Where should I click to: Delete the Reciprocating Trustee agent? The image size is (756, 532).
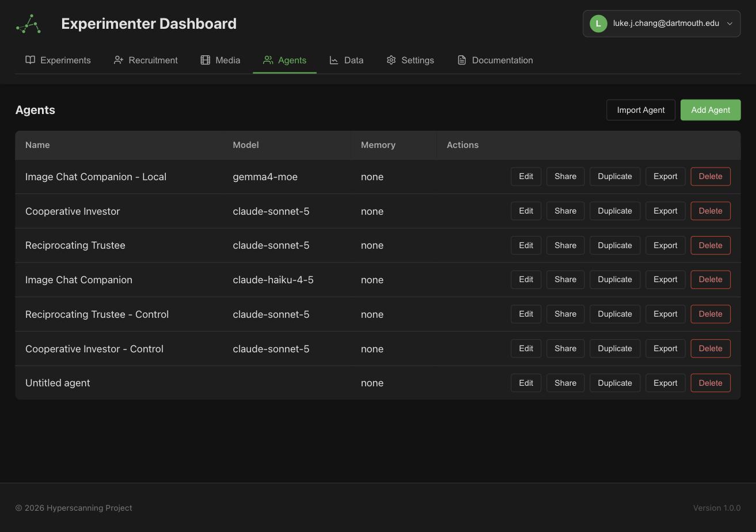coord(711,245)
